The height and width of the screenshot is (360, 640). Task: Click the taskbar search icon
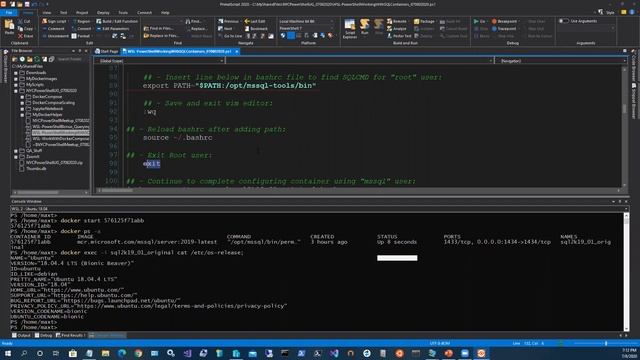click(x=24, y=353)
